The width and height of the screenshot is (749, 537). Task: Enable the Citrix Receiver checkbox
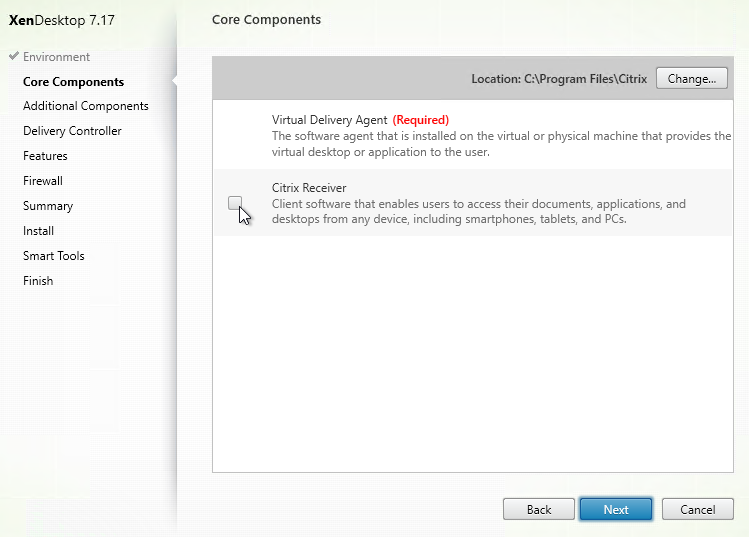tap(234, 203)
